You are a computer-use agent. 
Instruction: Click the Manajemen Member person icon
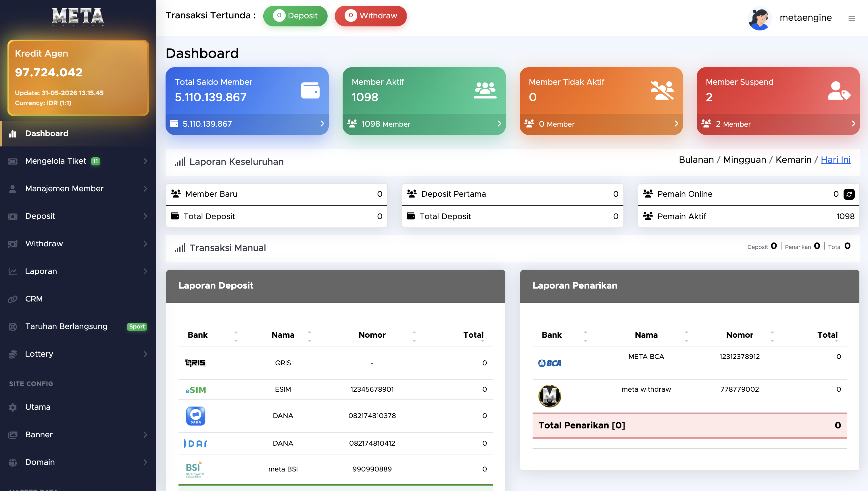click(x=12, y=189)
